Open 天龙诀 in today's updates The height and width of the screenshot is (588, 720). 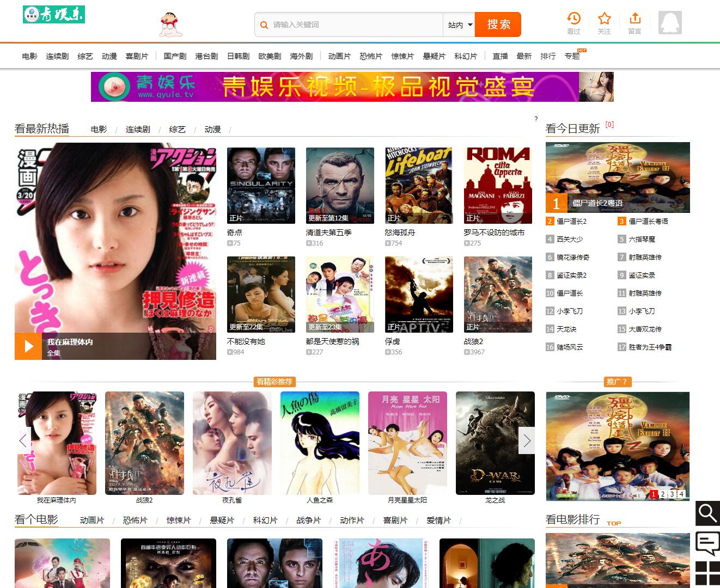click(x=566, y=329)
